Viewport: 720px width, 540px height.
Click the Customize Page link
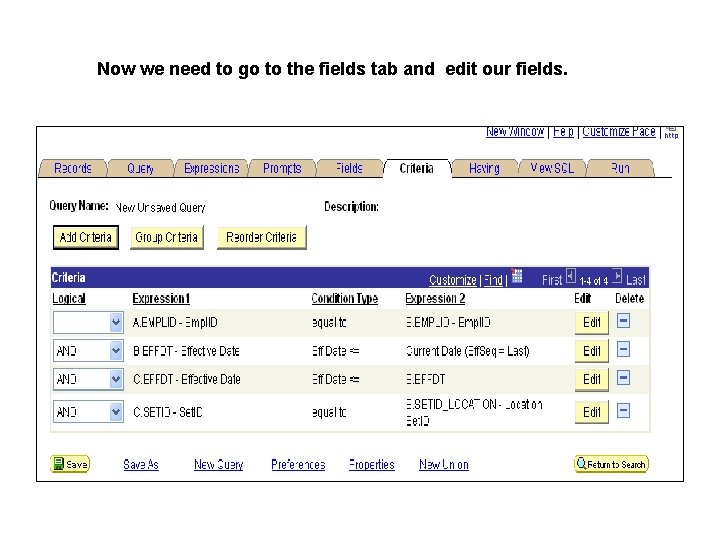[x=619, y=132]
